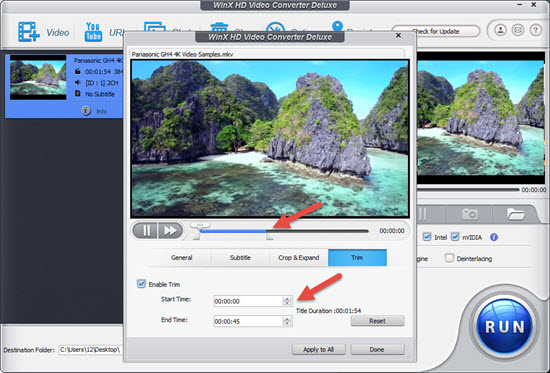Click the video preview in dialog
The width and height of the screenshot is (550, 373).
pyautogui.click(x=270, y=138)
